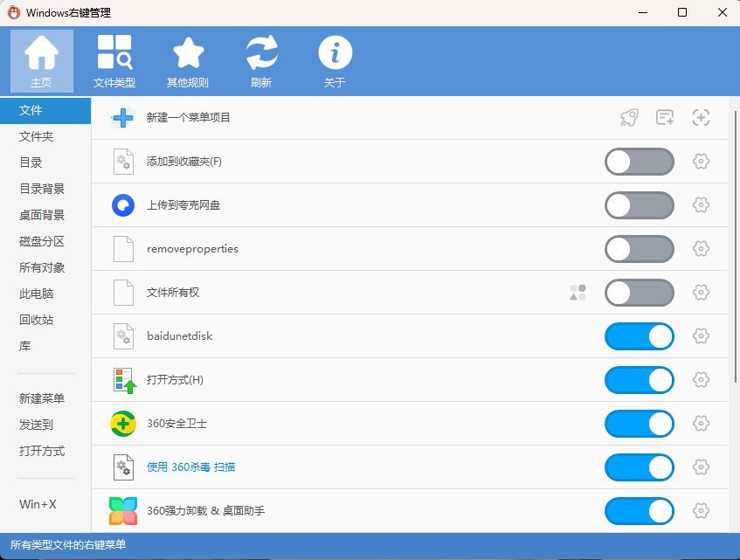Enable the 上传到夸克网盘 toggle
Viewport: 740px width, 560px height.
640,205
